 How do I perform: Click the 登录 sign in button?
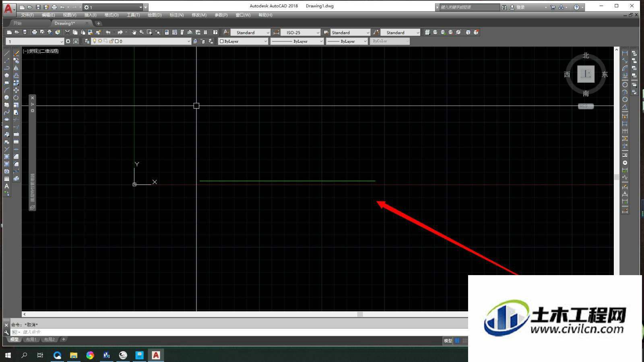pos(520,7)
